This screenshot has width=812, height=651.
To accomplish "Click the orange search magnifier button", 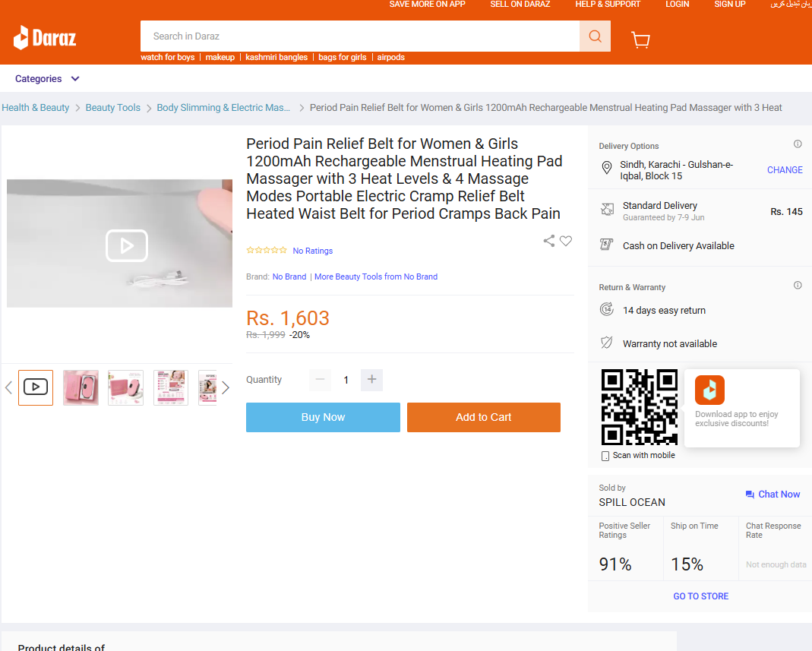I will click(x=595, y=36).
